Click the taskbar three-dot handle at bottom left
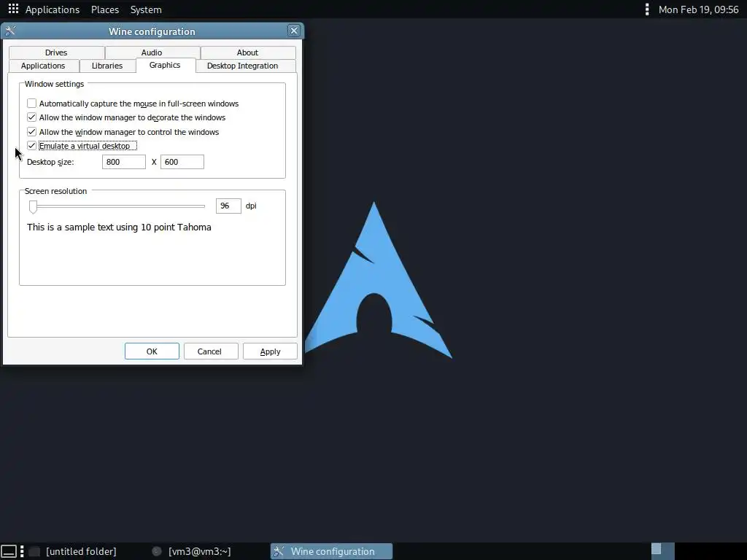This screenshot has width=747, height=560. tap(22, 551)
